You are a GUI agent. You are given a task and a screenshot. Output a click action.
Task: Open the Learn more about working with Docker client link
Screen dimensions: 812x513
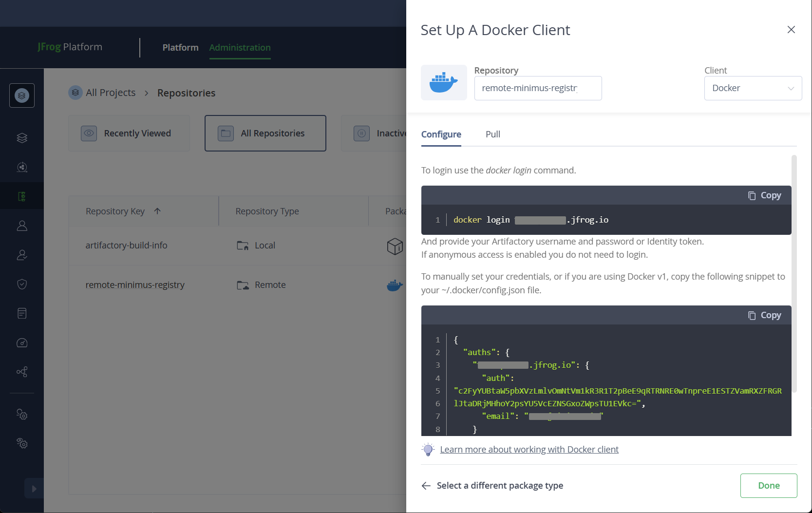pos(529,449)
